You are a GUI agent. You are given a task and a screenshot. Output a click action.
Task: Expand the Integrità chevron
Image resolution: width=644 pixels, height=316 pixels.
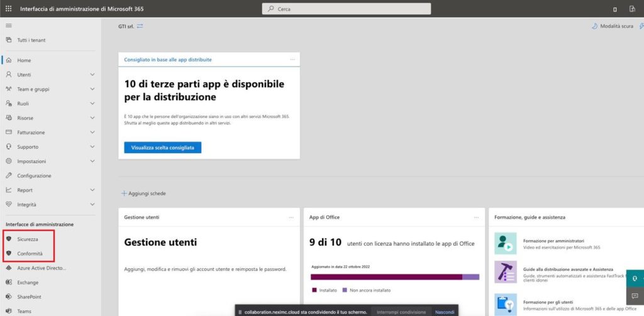(92, 204)
